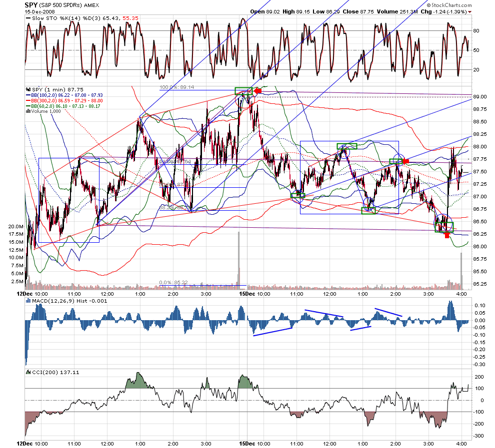Click the -0.30 label on the MACD axis
Screen dimensions: 495x448
point(479,364)
